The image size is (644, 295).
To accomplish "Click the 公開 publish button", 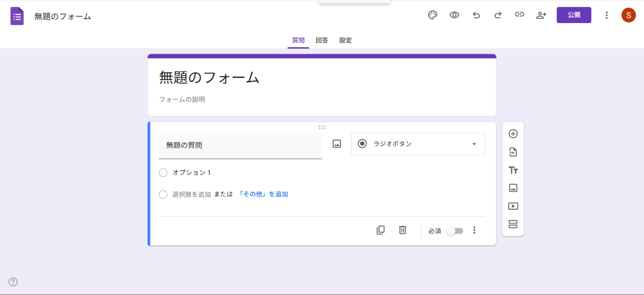I will [x=574, y=15].
